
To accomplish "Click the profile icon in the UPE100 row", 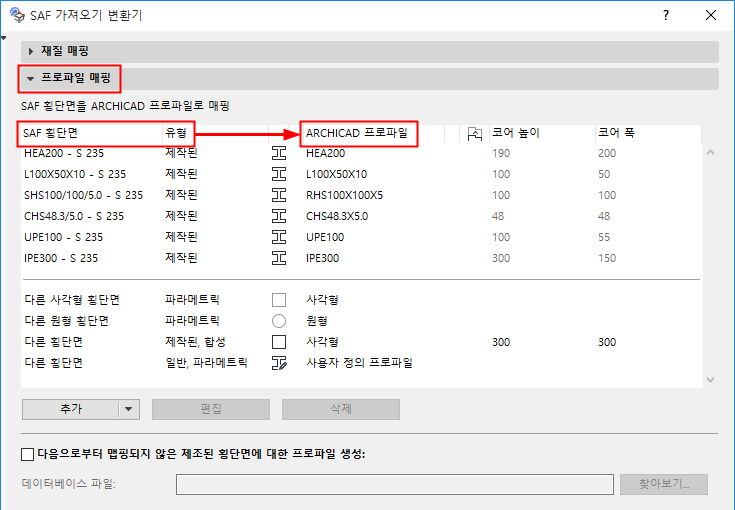I will point(279,237).
